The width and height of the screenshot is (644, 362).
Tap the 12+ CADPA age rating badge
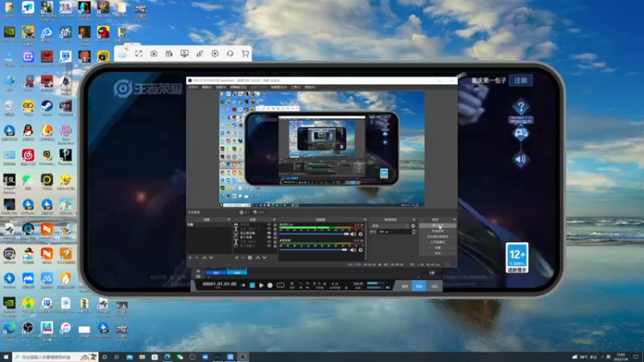click(517, 257)
